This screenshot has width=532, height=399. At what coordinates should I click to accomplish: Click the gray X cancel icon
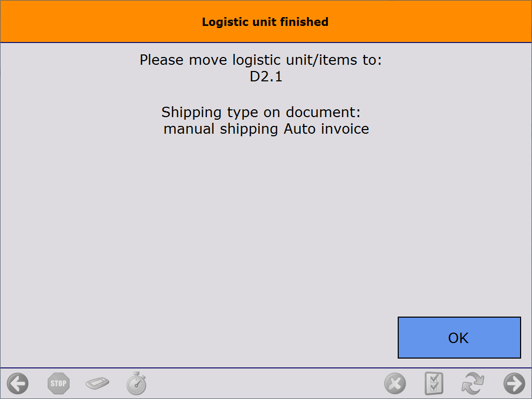(x=395, y=384)
